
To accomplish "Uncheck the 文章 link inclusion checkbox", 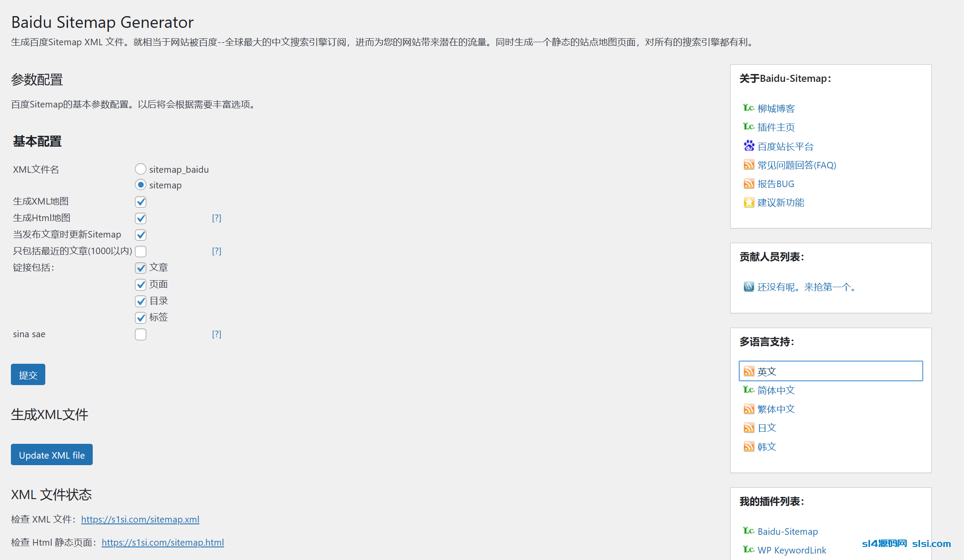I will pos(141,268).
